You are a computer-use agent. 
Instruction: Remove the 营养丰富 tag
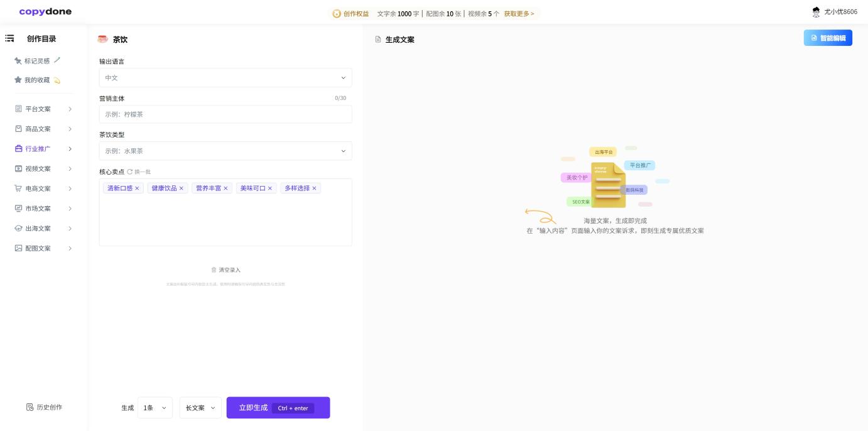pyautogui.click(x=225, y=188)
